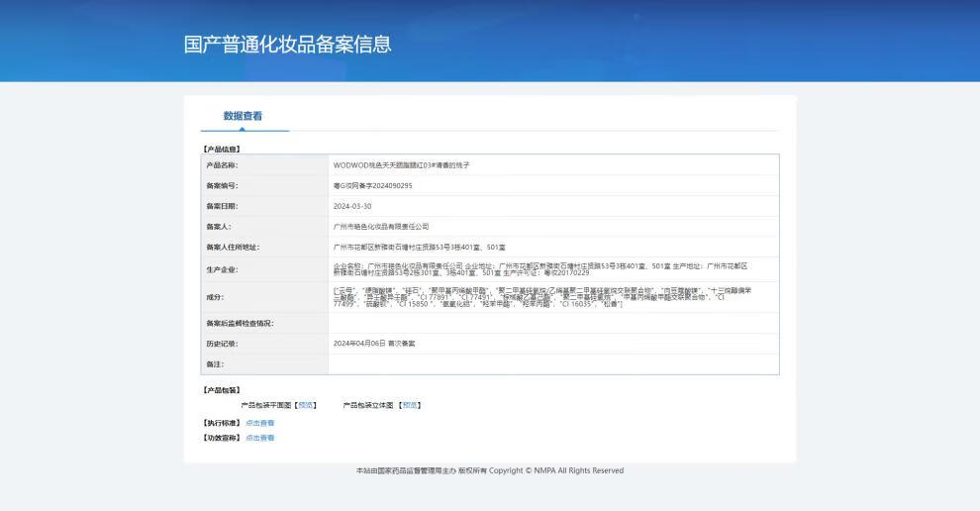Select filing number ending in 2024090295
Screen dimensions: 980x511
372,186
